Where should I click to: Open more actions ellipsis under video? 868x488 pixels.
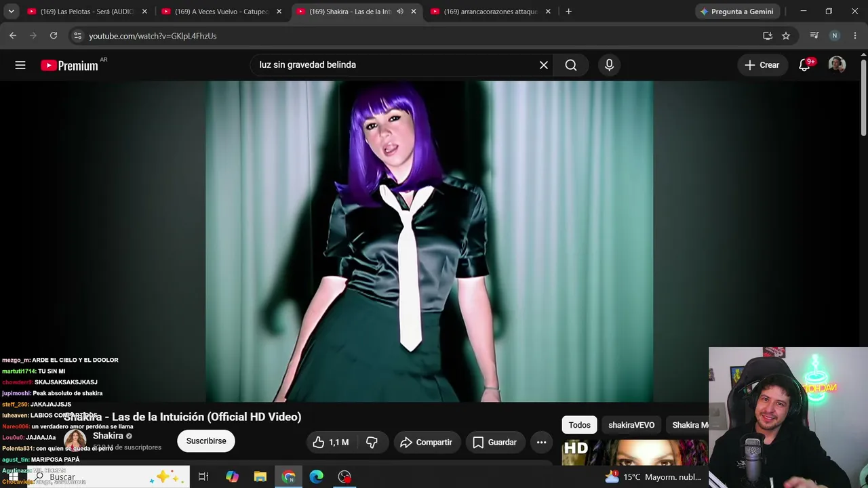click(541, 443)
